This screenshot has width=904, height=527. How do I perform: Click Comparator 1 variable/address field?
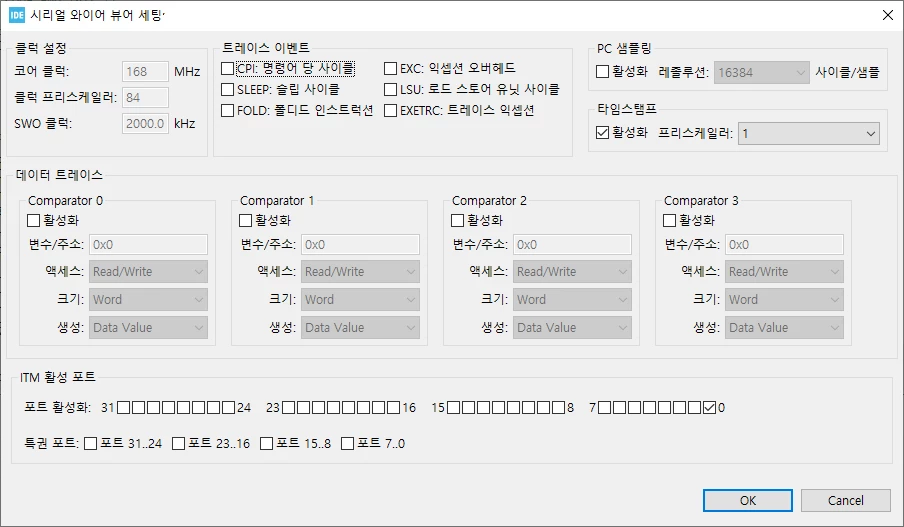click(x=360, y=244)
